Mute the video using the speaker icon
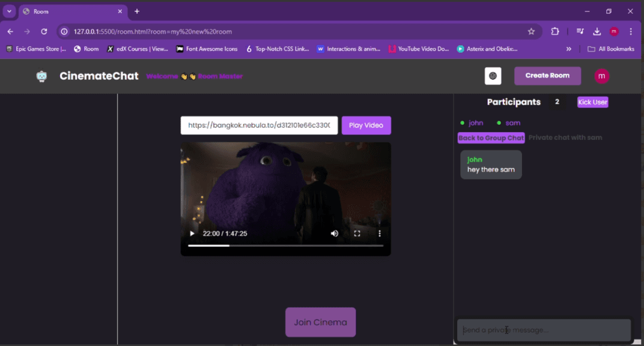The image size is (644, 346). [335, 234]
